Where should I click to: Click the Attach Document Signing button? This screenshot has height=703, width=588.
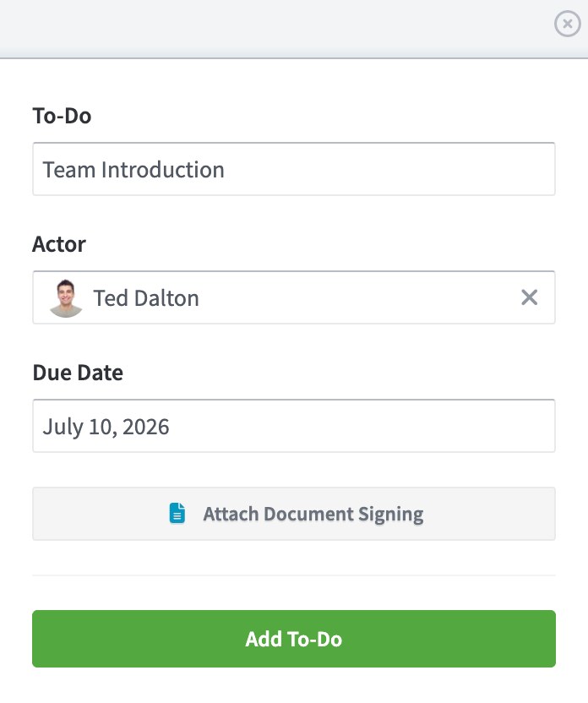(294, 514)
